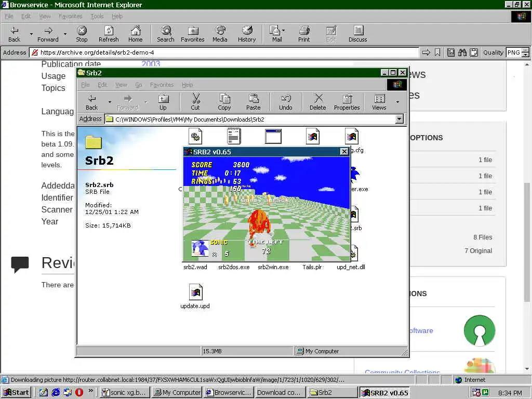Click the browser page vertical scrollbar thumb
Image resolution: width=532 pixels, height=399 pixels.
pyautogui.click(x=527, y=242)
